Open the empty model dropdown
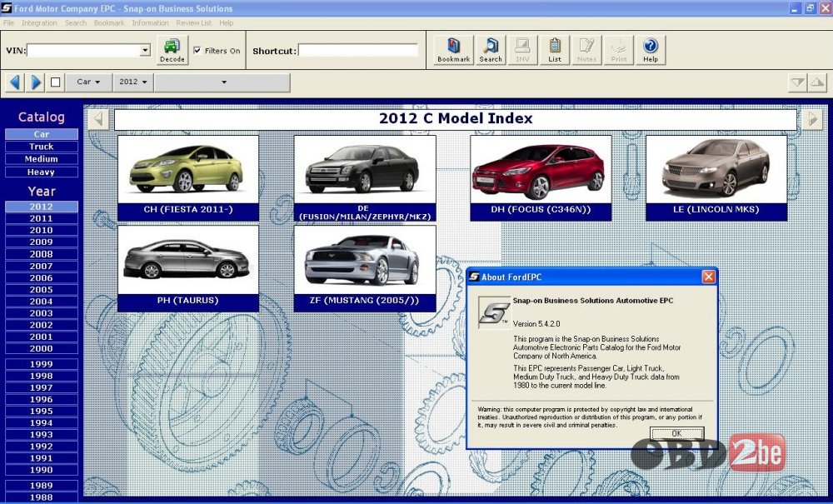This screenshot has height=504, width=833. [x=222, y=82]
